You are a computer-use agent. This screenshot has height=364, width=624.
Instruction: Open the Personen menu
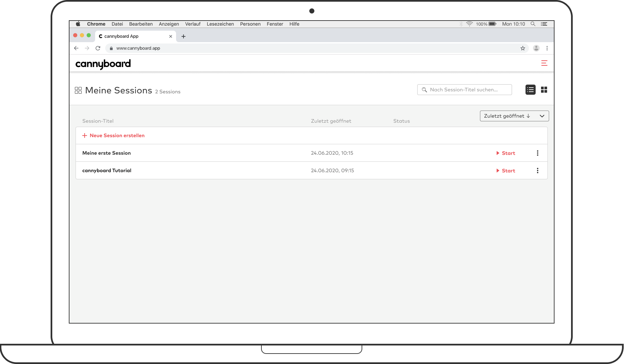[250, 24]
